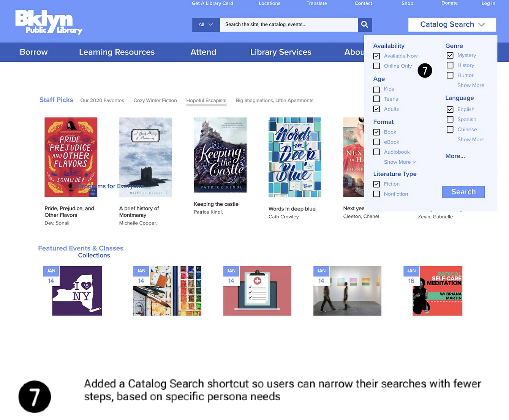
Task: Open the I Love NY event thumbnail
Action: 77,291
